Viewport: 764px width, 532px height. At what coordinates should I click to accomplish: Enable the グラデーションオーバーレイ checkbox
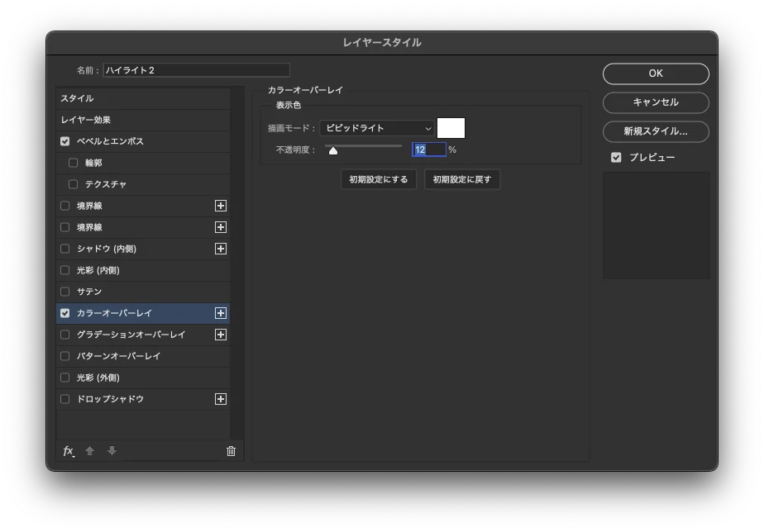tap(64, 335)
